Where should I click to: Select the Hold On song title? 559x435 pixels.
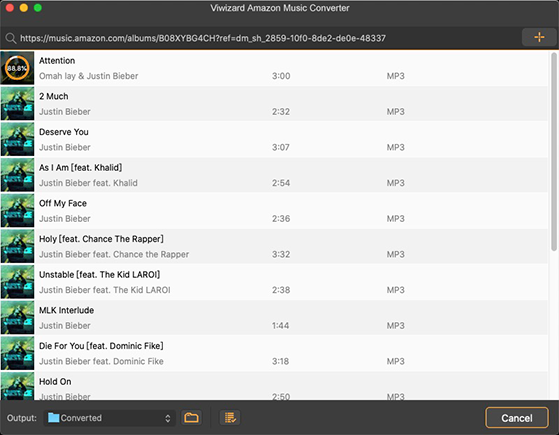(x=55, y=382)
